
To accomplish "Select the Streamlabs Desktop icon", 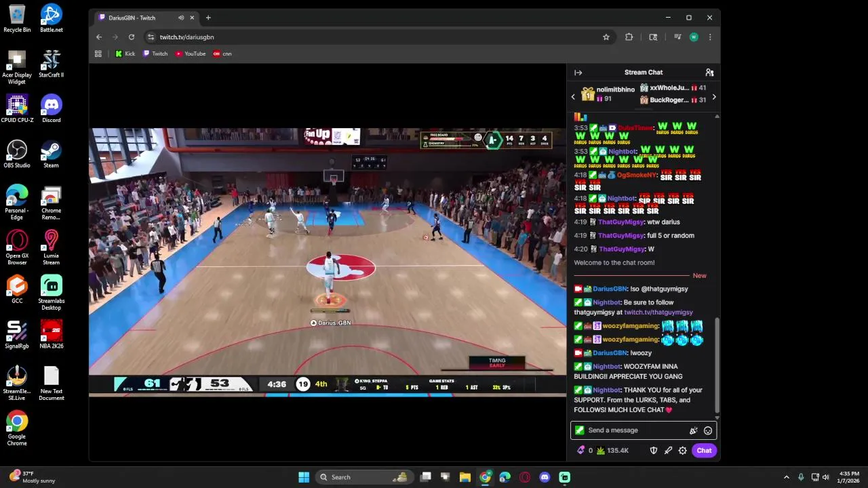I will pos(52,293).
